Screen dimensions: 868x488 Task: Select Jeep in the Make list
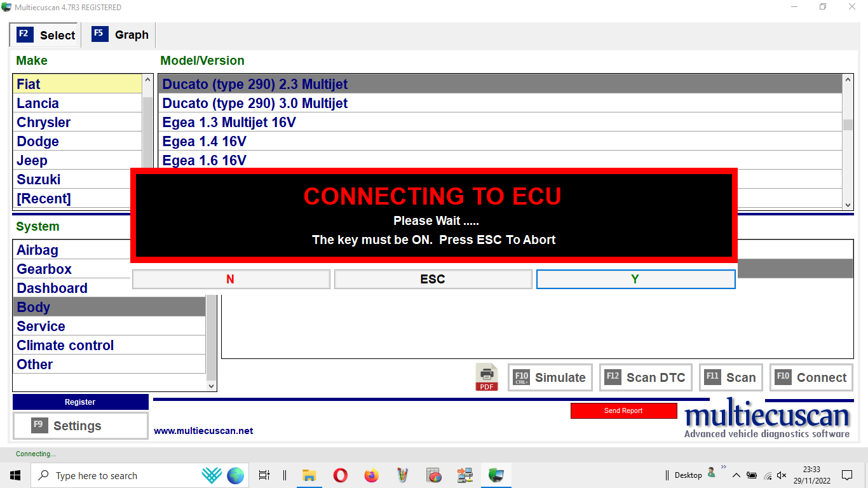pos(78,160)
